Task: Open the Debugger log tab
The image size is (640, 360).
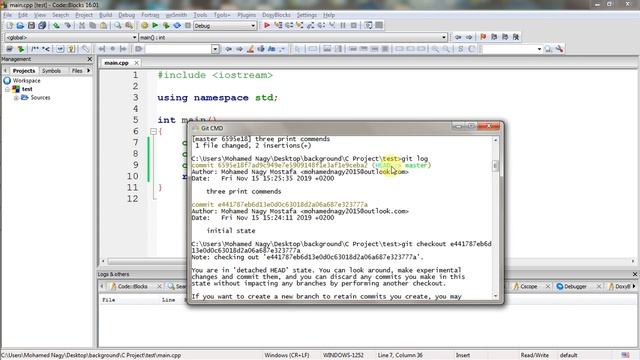Action: click(x=575, y=287)
